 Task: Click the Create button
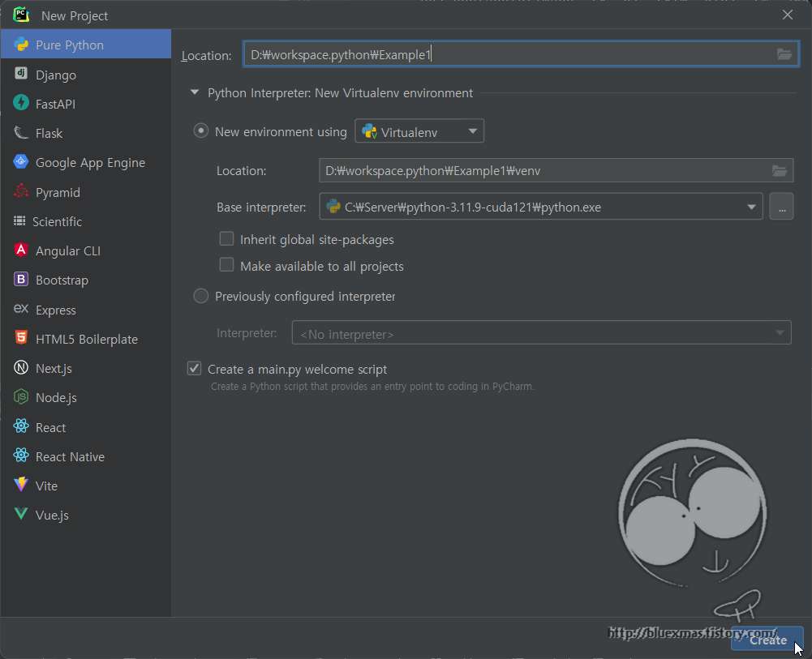[x=767, y=640]
